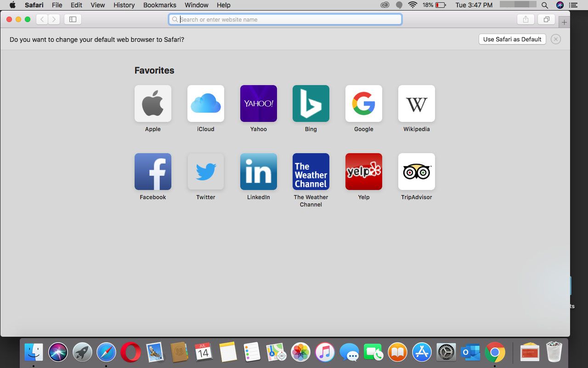Open Outlook from the Dock
This screenshot has height=368, width=588.
(470, 353)
